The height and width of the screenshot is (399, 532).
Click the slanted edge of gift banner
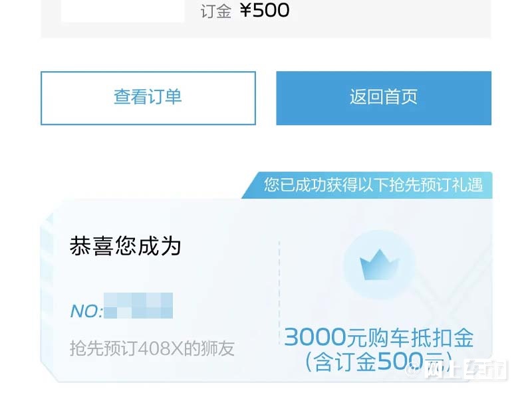[x=249, y=186]
